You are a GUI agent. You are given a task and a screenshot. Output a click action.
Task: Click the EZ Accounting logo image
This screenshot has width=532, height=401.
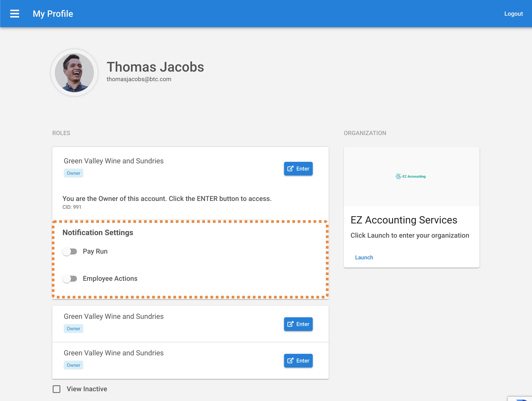point(410,176)
